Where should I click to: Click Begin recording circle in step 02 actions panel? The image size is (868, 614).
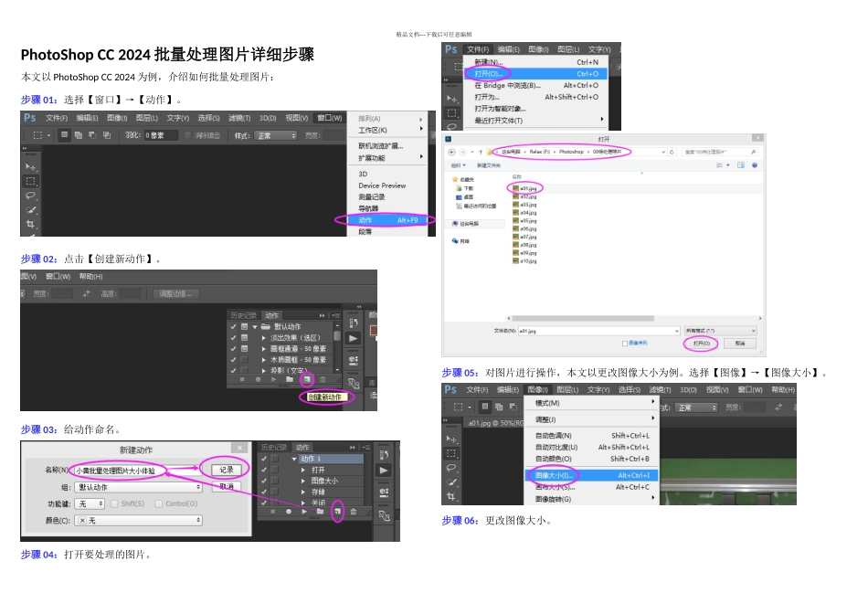[258, 380]
